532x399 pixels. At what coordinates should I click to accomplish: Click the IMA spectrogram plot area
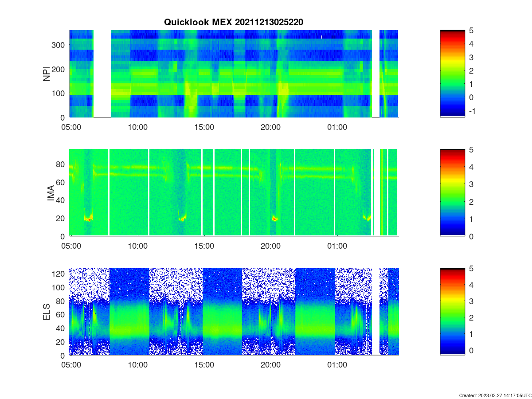[234, 192]
